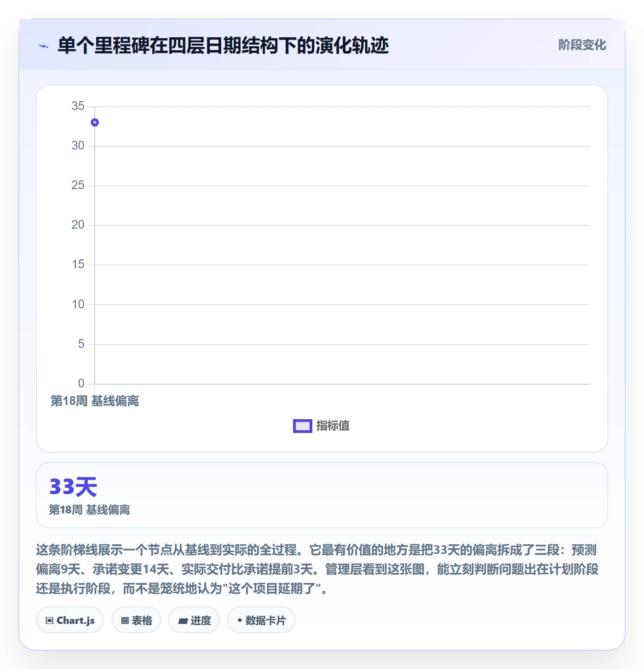Click the lightning icon beside the title

point(44,46)
